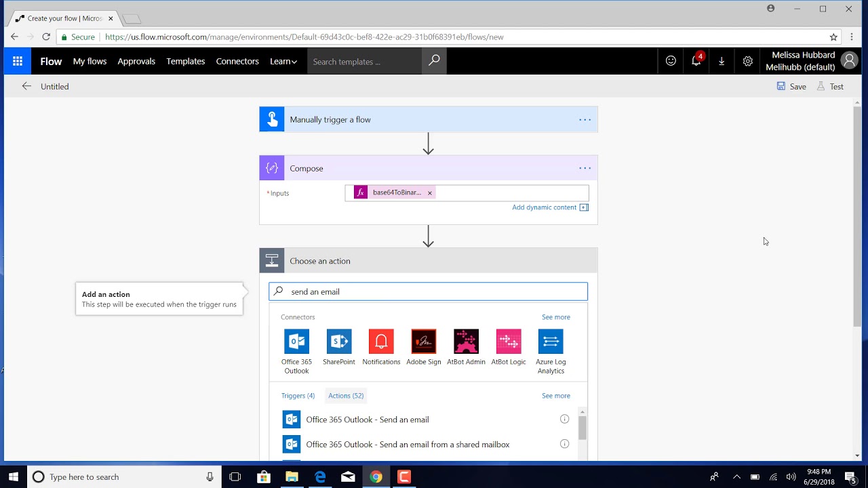Screen dimensions: 868x488
Task: Remove the base64ToBinary expression token
Action: [429, 193]
